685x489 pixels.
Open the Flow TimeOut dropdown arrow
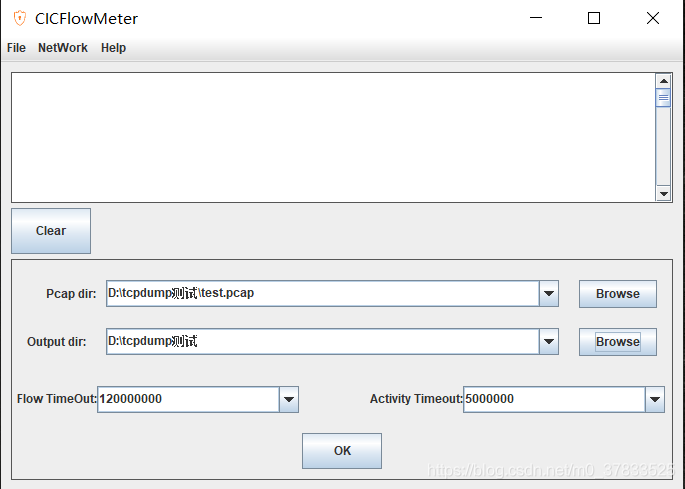tap(289, 399)
